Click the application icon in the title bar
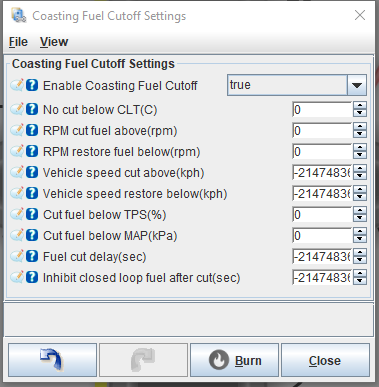The height and width of the screenshot is (387, 379). pos(18,15)
